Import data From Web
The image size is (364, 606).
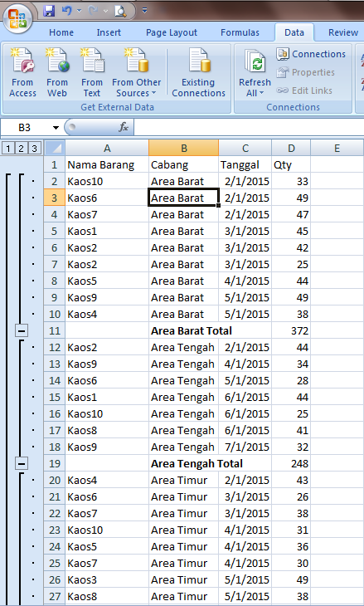[57, 73]
